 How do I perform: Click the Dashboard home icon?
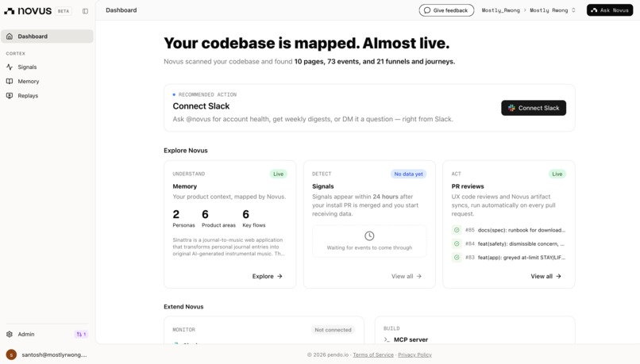tap(10, 36)
